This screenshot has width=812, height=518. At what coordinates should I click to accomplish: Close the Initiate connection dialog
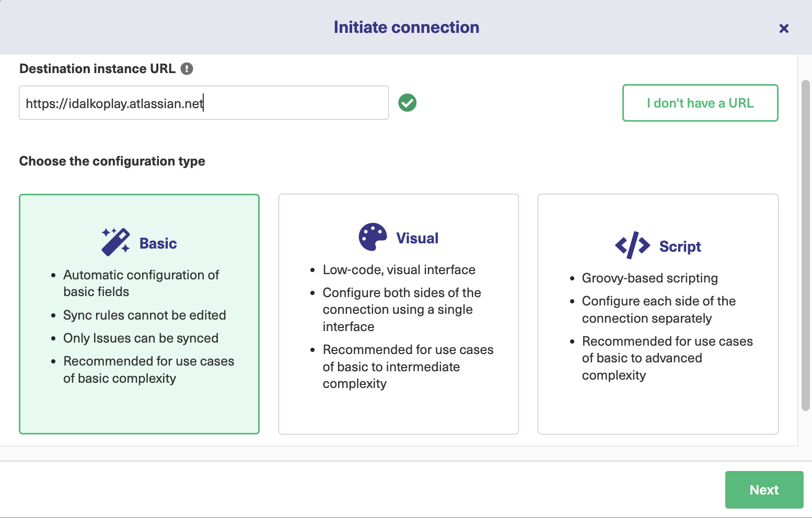click(x=784, y=29)
